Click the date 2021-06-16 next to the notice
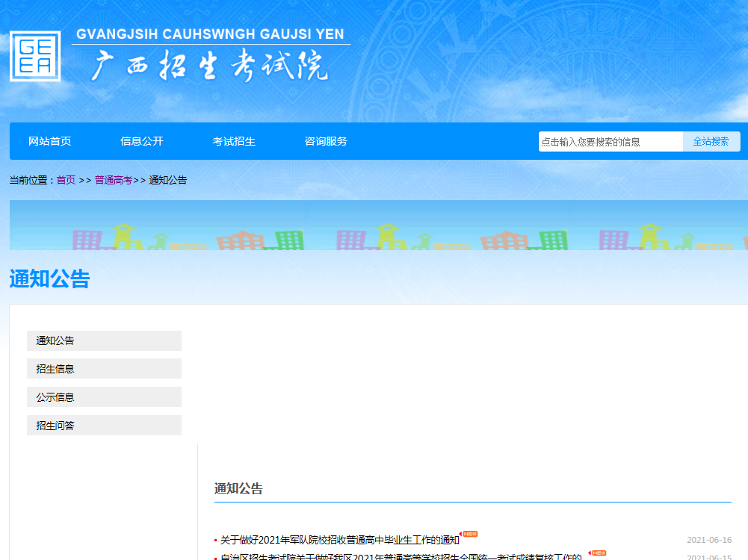This screenshot has height=560, width=748. pyautogui.click(x=708, y=540)
